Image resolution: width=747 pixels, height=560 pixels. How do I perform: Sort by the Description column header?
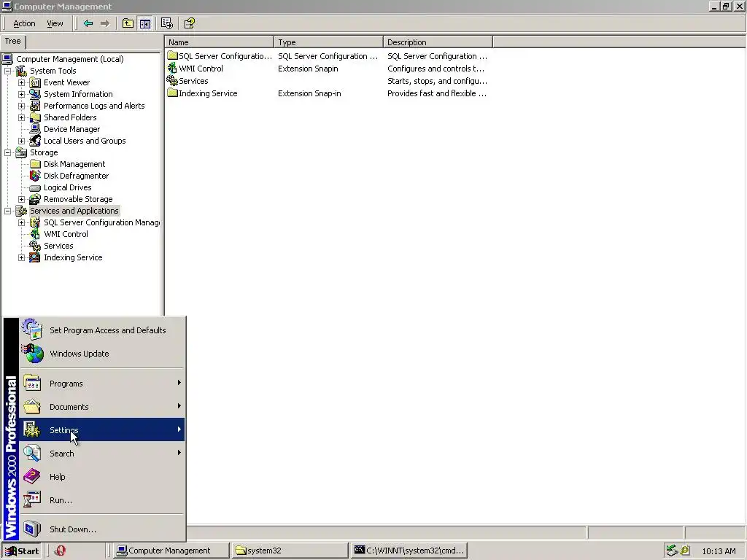438,42
